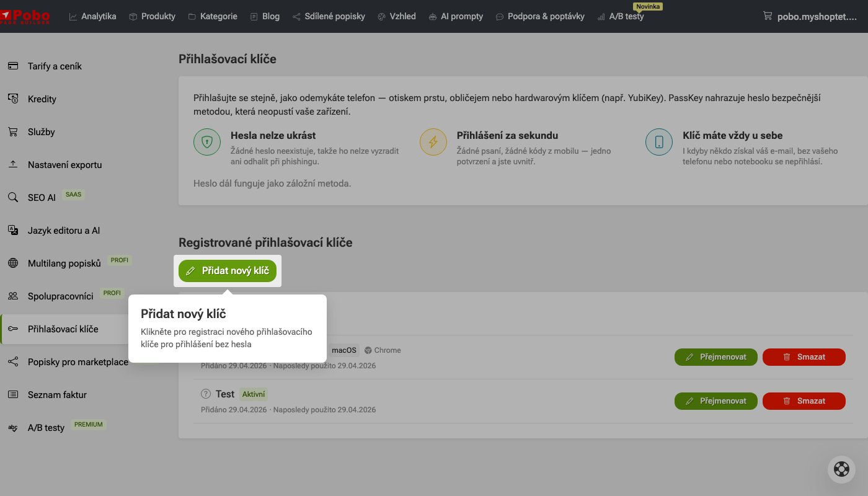Click the export upload icon in sidebar
This screenshot has height=496, width=868.
(13, 164)
